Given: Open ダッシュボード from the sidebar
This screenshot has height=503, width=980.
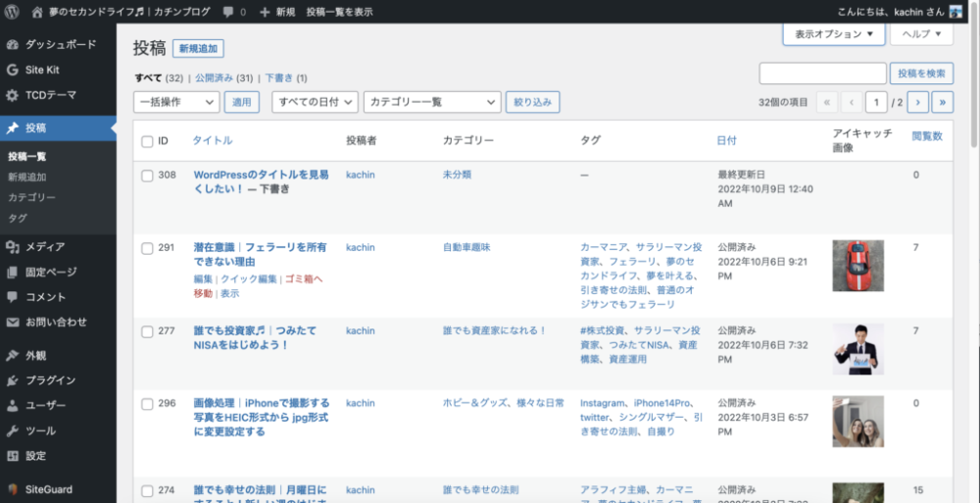Looking at the screenshot, I should pos(59,44).
